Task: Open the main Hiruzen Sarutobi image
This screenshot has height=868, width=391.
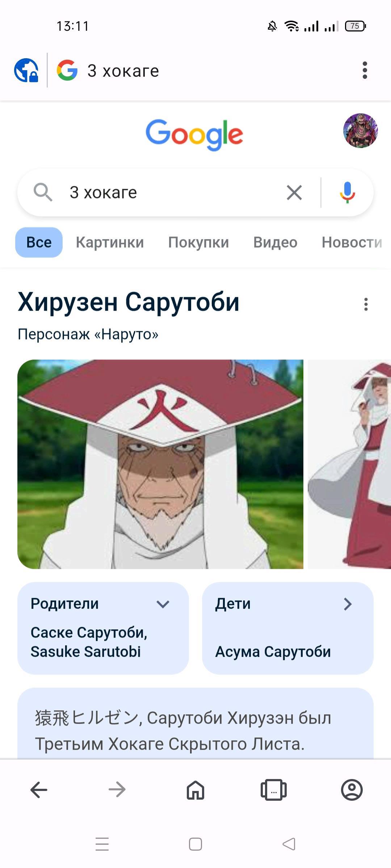Action: (160, 464)
